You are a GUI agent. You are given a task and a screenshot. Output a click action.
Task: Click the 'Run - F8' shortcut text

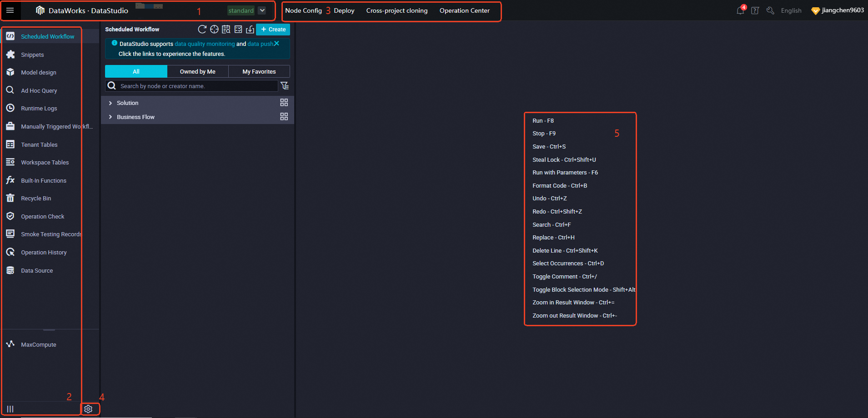click(543, 120)
